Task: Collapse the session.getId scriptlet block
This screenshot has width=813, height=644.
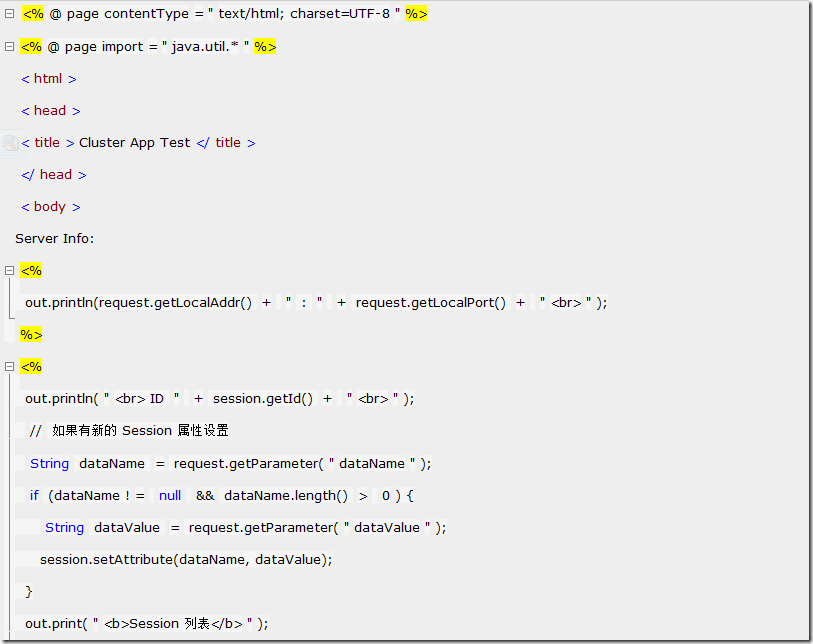Action: 9,367
